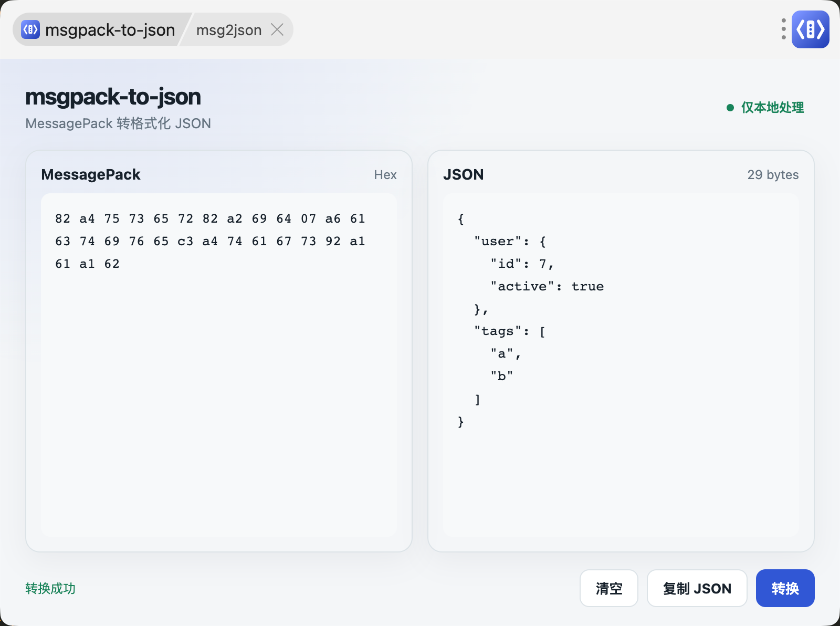The image size is (840, 626).
Task: Click the MessagePack 转格式化 JSON subtitle
Action: pyautogui.click(x=118, y=123)
